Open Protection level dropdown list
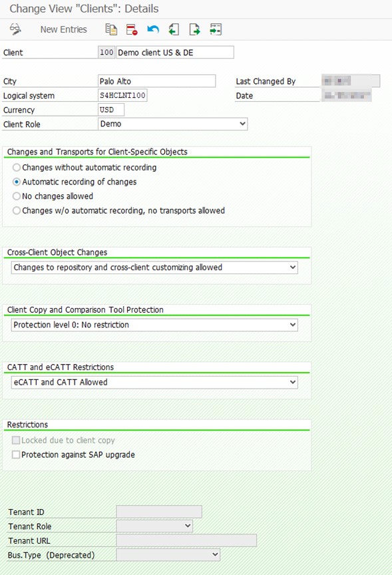The height and width of the screenshot is (575, 392). 154,325
